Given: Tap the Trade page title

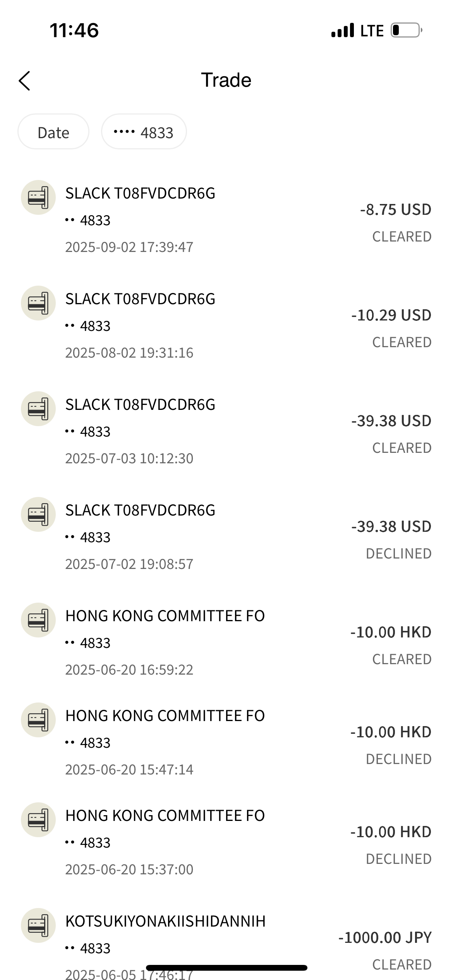Looking at the screenshot, I should tap(226, 81).
